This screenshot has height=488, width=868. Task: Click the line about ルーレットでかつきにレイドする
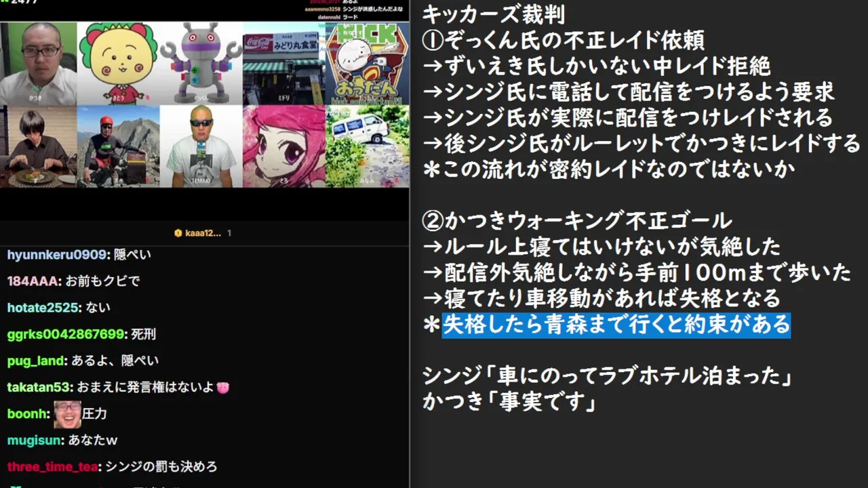click(x=641, y=144)
